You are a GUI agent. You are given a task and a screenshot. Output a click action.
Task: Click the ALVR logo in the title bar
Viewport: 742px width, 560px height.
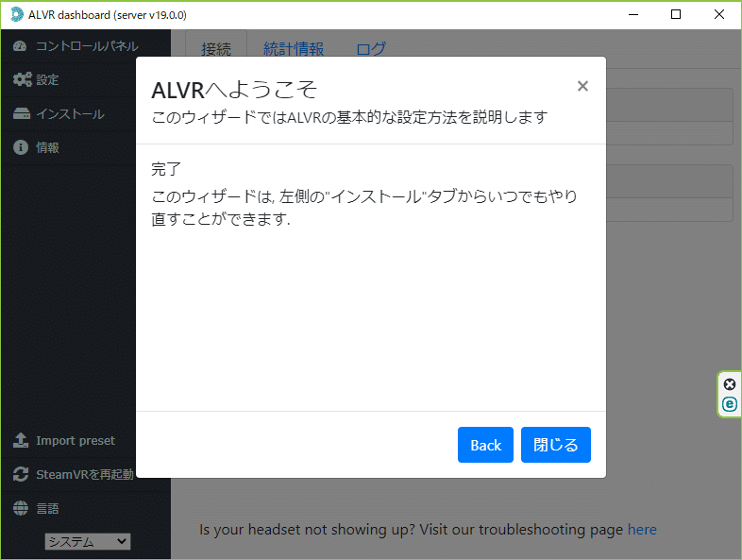17,15
